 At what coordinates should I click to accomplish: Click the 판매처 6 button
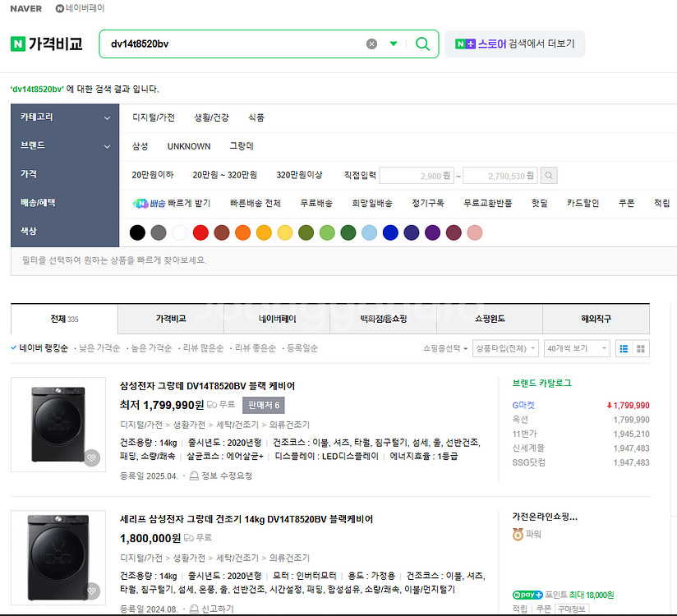pos(263,405)
